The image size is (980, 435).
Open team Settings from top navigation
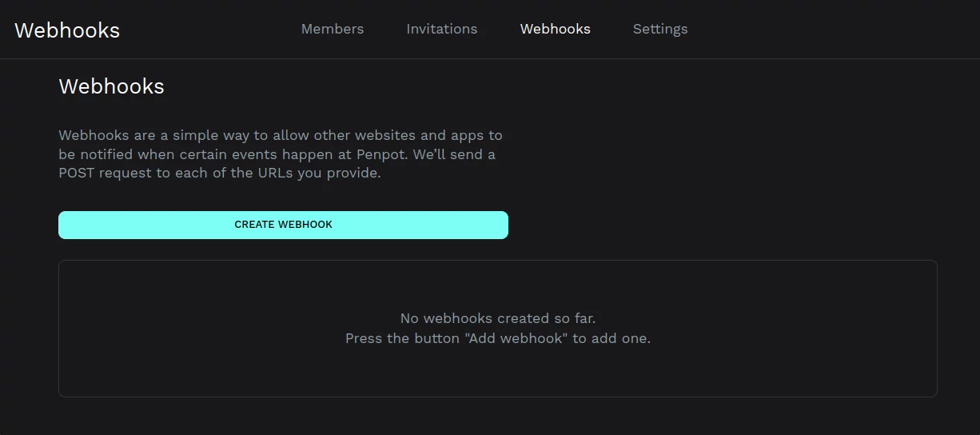(659, 29)
